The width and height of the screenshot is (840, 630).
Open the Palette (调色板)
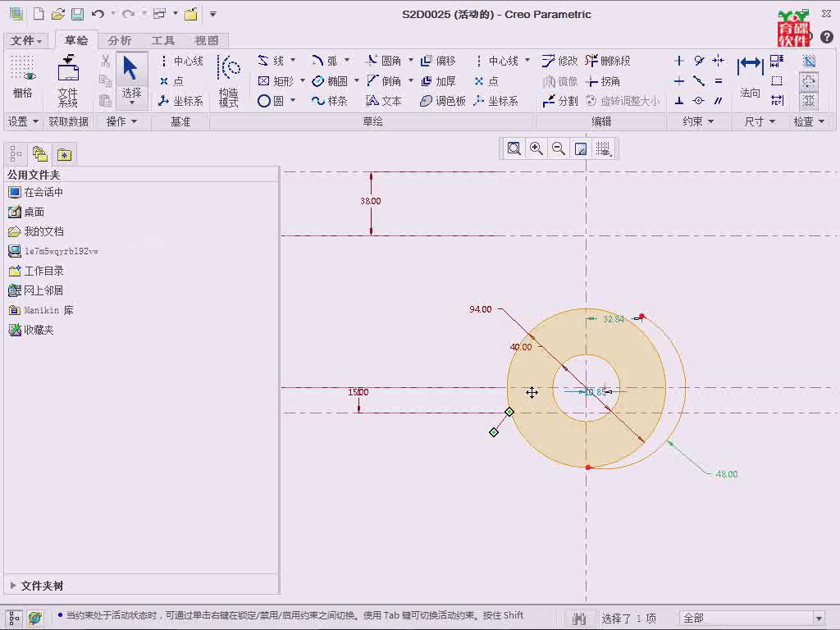443,101
